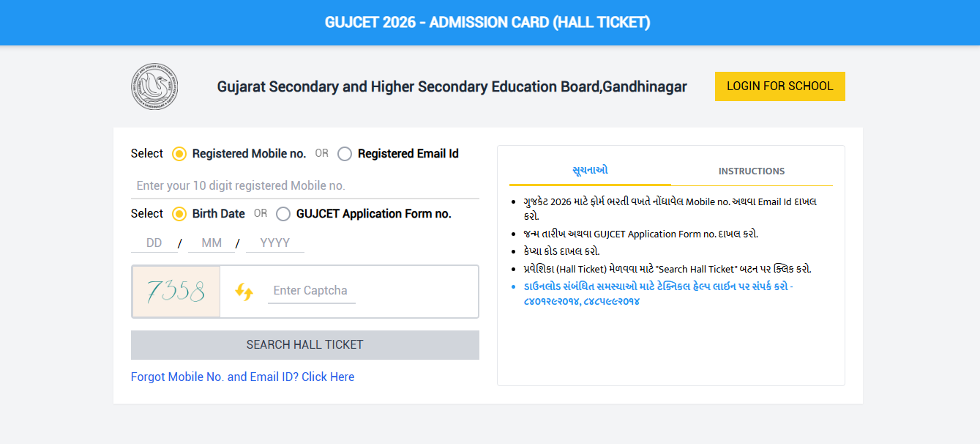Click the SEARCH HALL TICKET button
This screenshot has width=980, height=444.
coord(304,344)
